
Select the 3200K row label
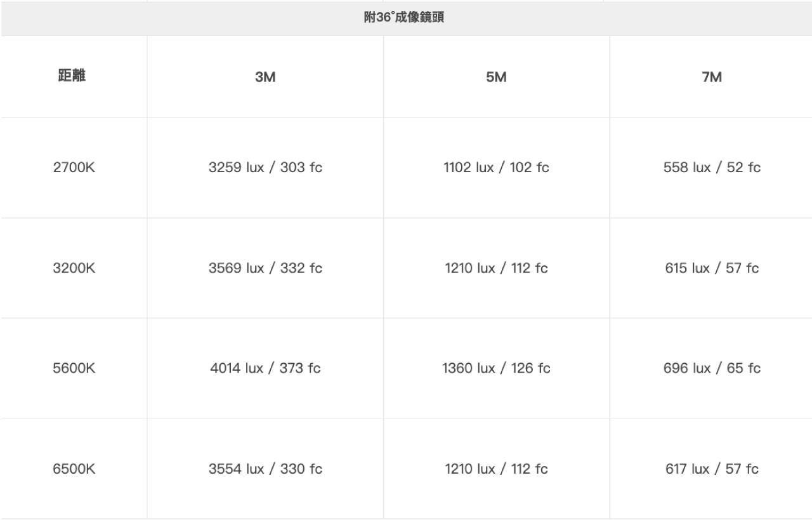tap(74, 268)
